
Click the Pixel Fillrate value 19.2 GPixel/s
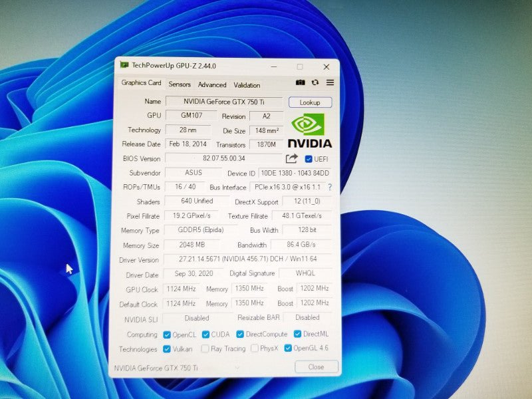(192, 215)
